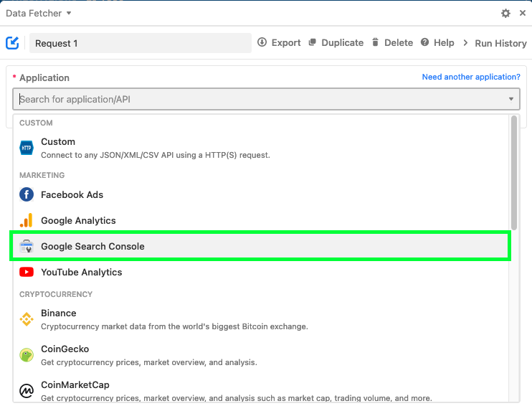Open the settings gear icon
The height and width of the screenshot is (411, 532).
[505, 13]
